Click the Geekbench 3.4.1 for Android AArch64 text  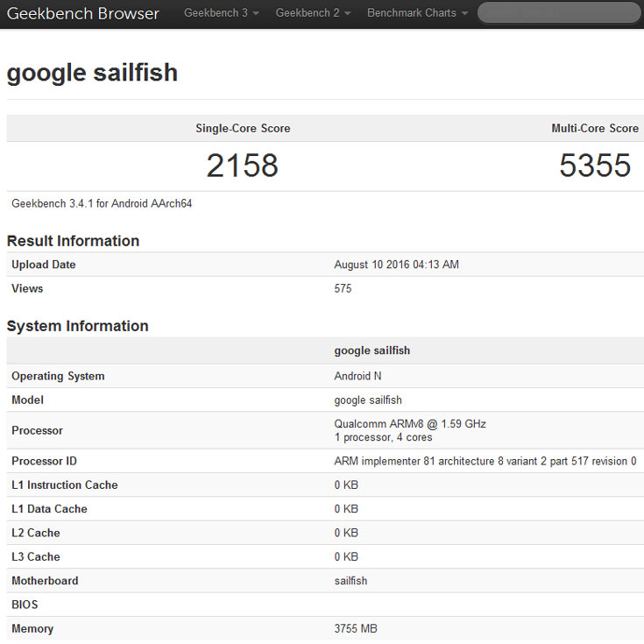(x=102, y=203)
